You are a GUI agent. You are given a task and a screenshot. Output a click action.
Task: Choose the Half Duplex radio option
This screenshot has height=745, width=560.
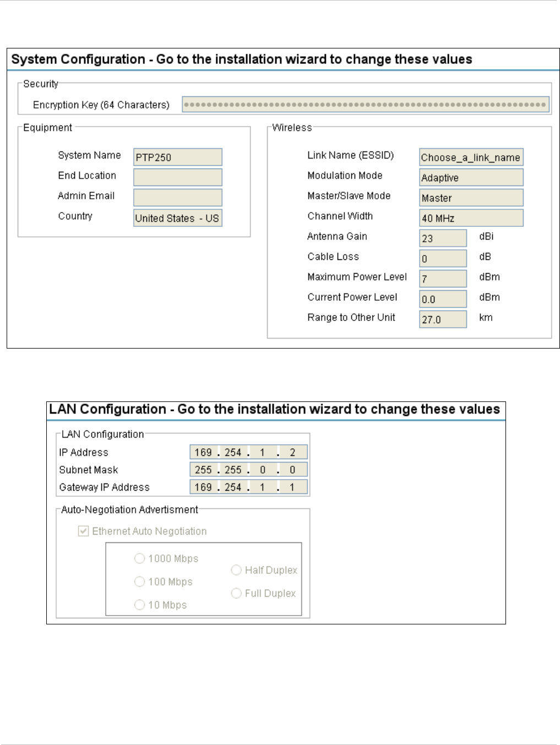point(236,570)
